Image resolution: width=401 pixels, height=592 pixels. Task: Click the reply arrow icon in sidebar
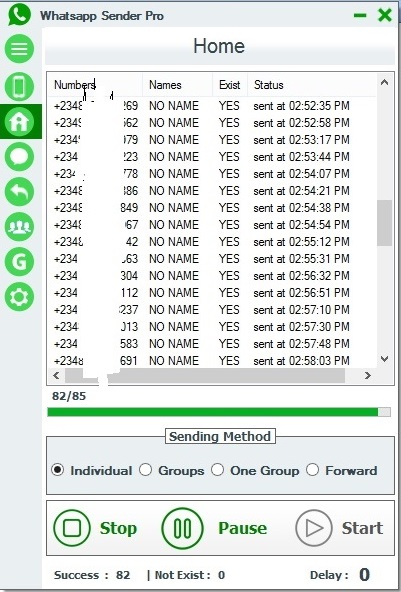click(19, 191)
